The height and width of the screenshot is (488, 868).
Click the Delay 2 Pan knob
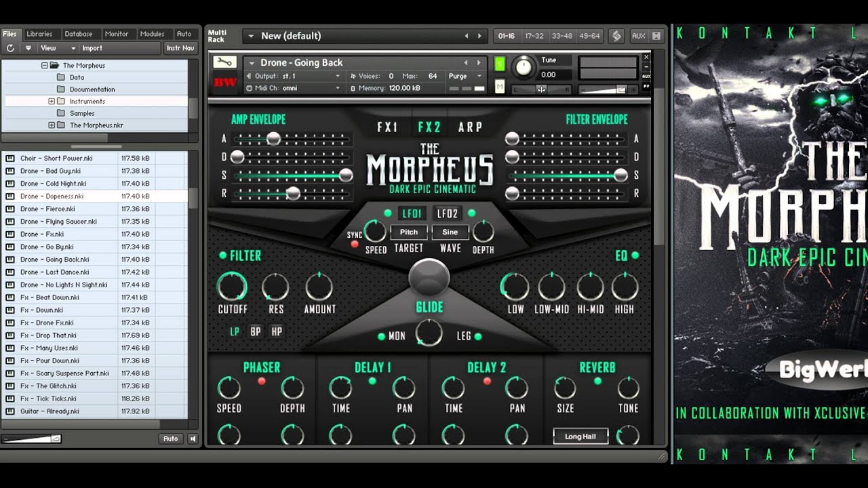click(517, 388)
